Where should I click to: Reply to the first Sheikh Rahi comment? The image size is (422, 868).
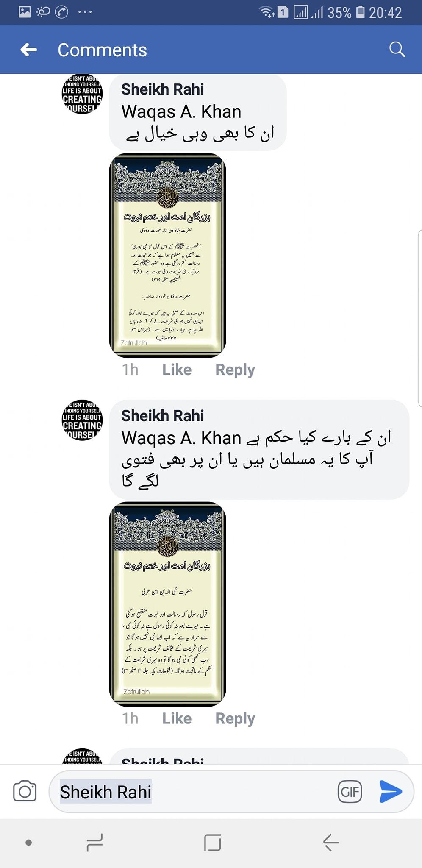click(x=235, y=370)
